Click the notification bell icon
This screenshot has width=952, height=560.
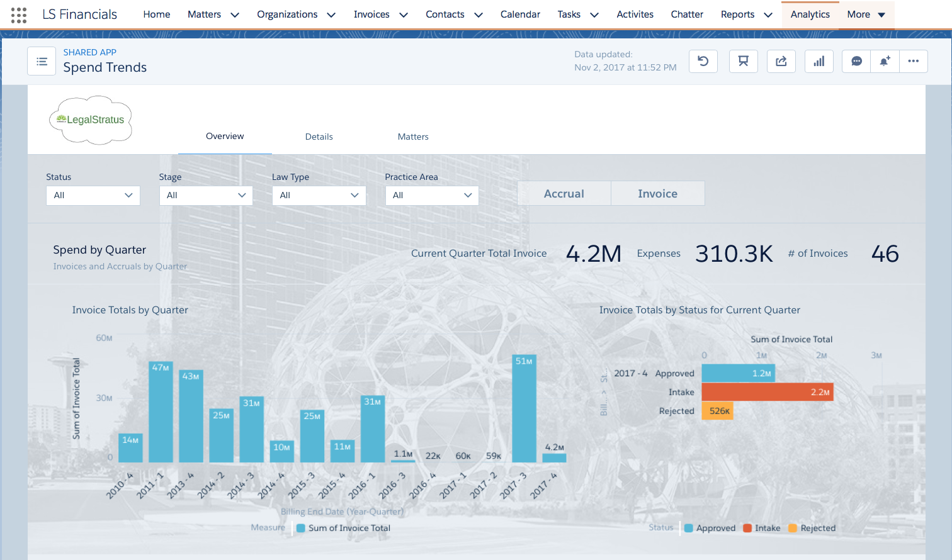point(885,61)
